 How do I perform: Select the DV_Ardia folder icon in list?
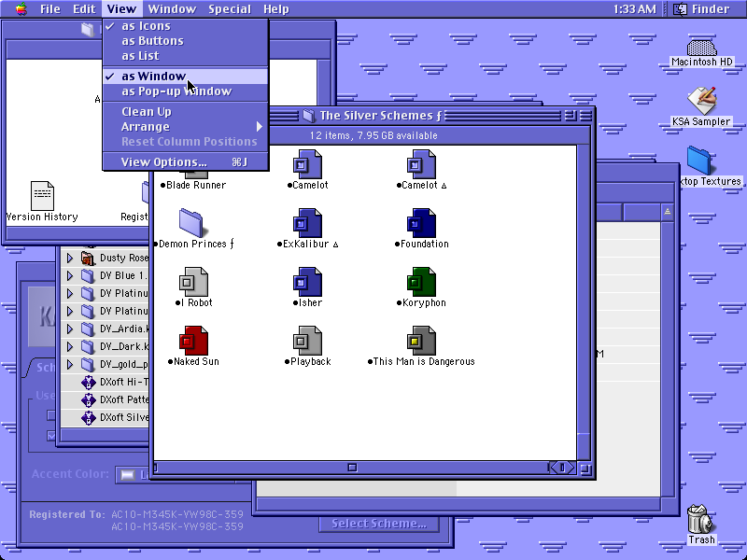87,329
